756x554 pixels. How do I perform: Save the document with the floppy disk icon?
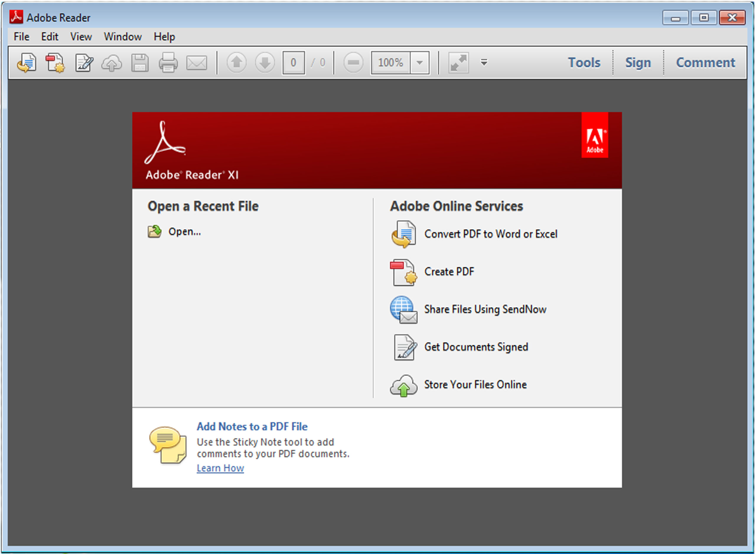[x=140, y=62]
